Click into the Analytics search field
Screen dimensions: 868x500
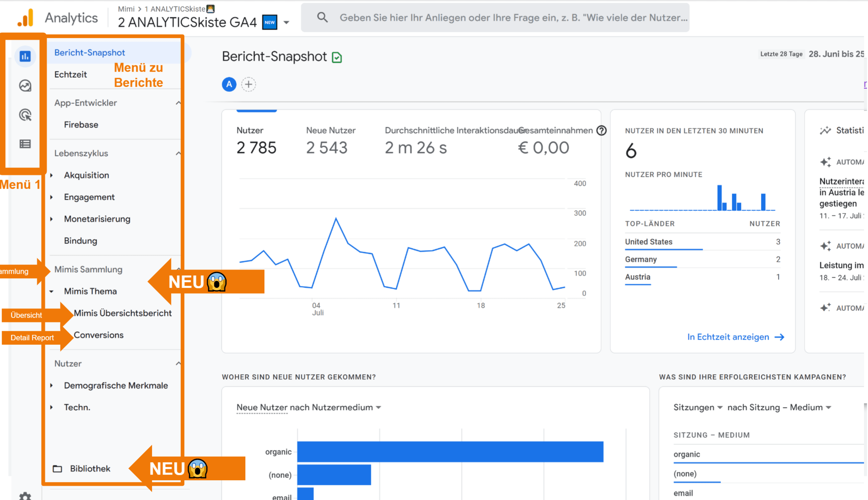(x=513, y=18)
